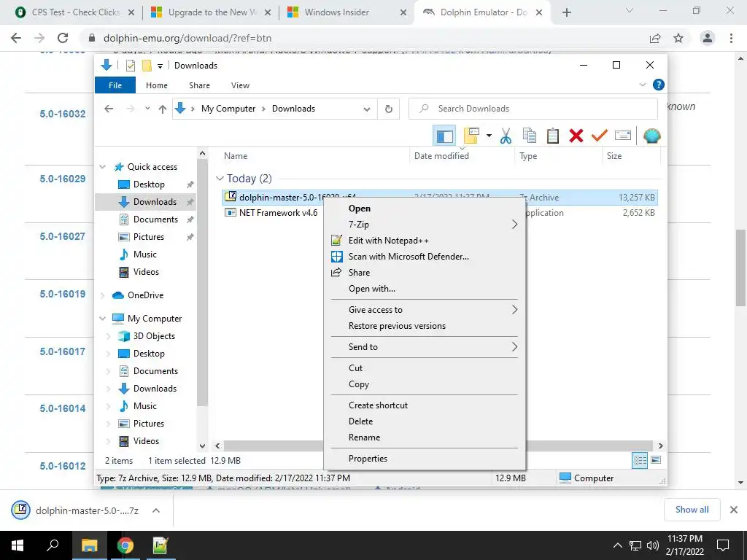Open Customize Quick Access Toolbar dropdown

(160, 66)
